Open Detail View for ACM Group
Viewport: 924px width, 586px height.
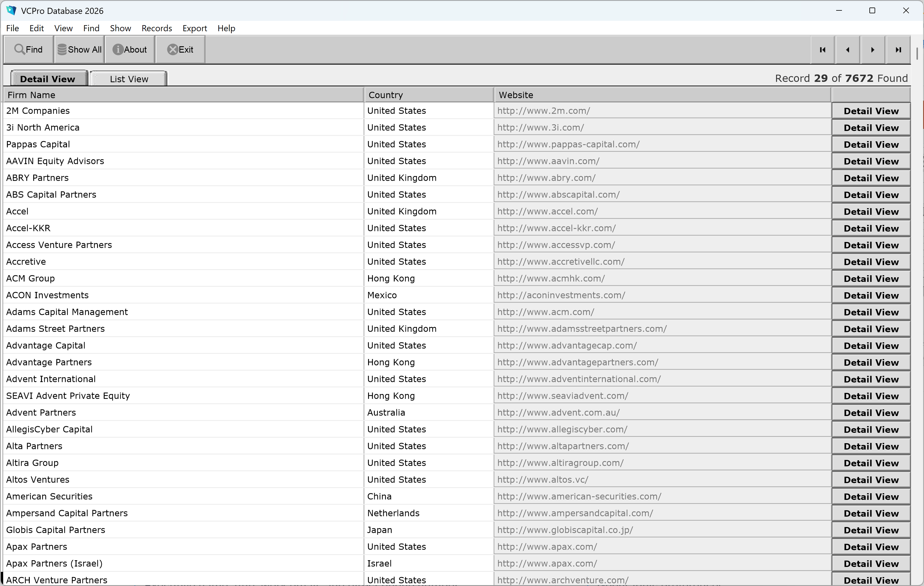click(871, 279)
